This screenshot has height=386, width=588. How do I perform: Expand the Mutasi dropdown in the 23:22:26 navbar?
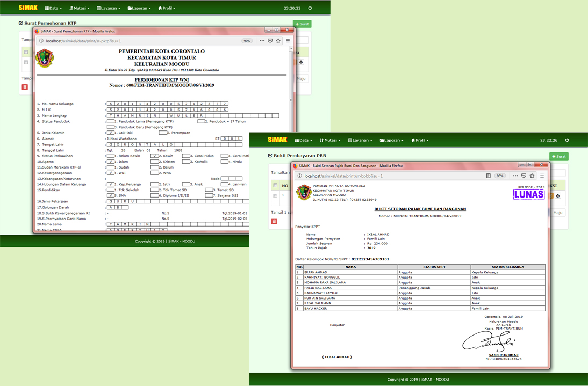point(330,140)
